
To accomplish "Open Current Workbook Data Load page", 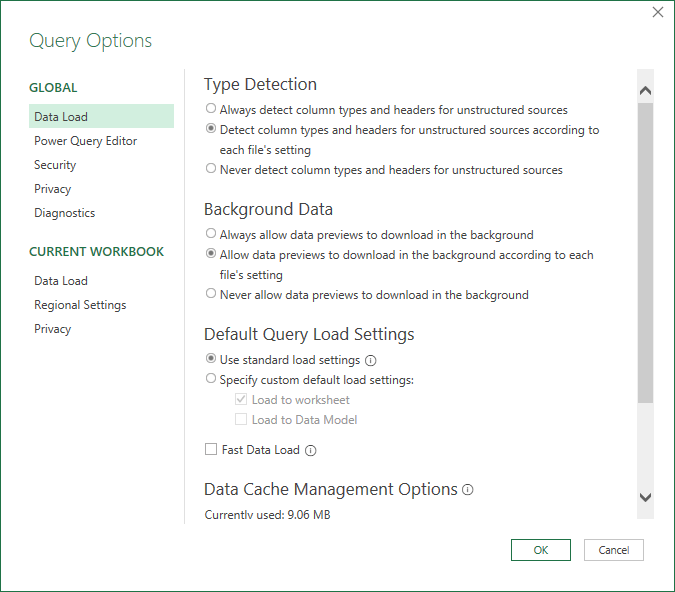I will 61,281.
